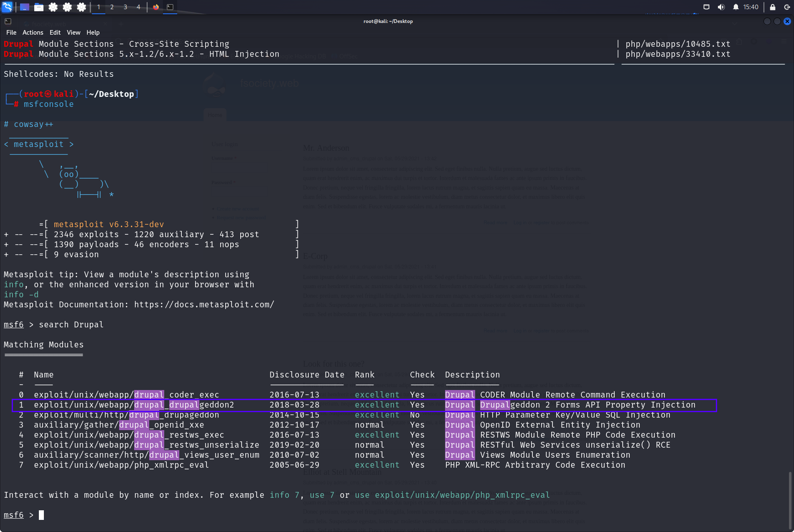794x532 pixels.
Task: Open the file manager from the panel
Action: click(x=39, y=7)
